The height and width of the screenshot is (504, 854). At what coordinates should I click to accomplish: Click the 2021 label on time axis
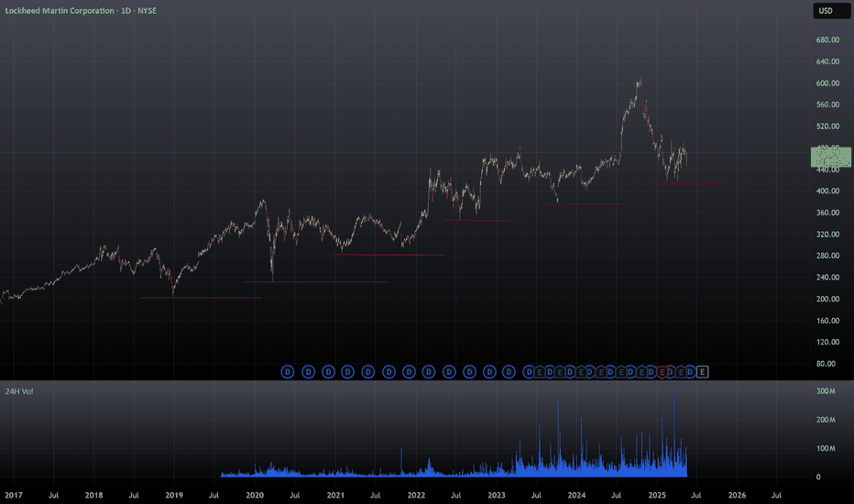click(335, 495)
